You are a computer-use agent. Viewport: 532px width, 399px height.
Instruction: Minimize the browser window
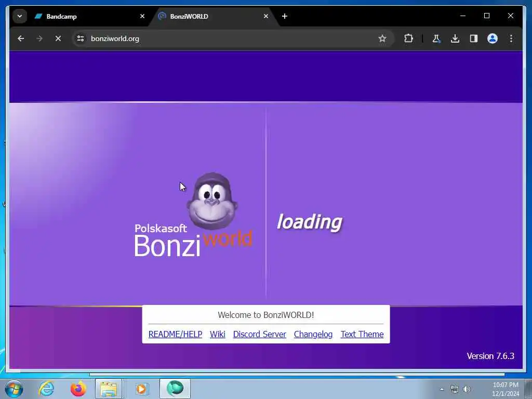(463, 16)
